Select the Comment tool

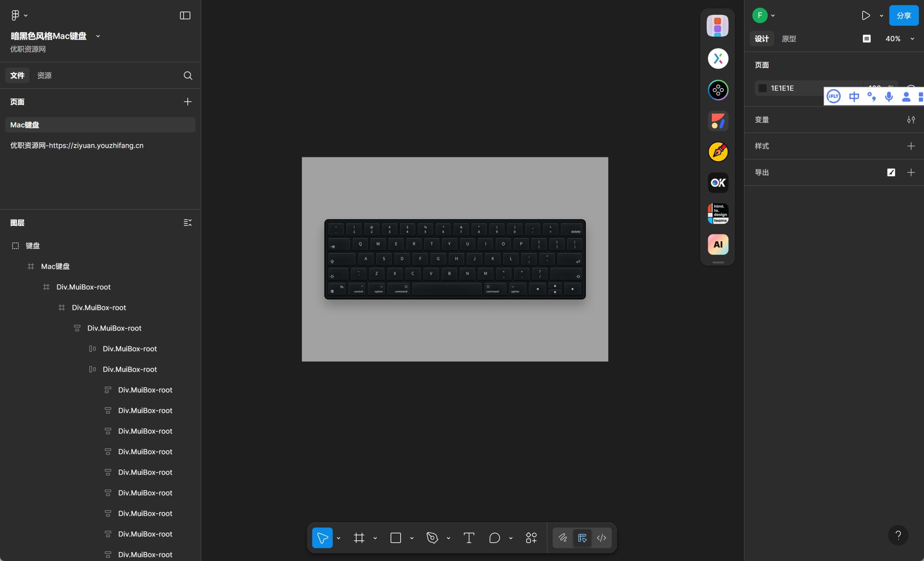tap(494, 538)
